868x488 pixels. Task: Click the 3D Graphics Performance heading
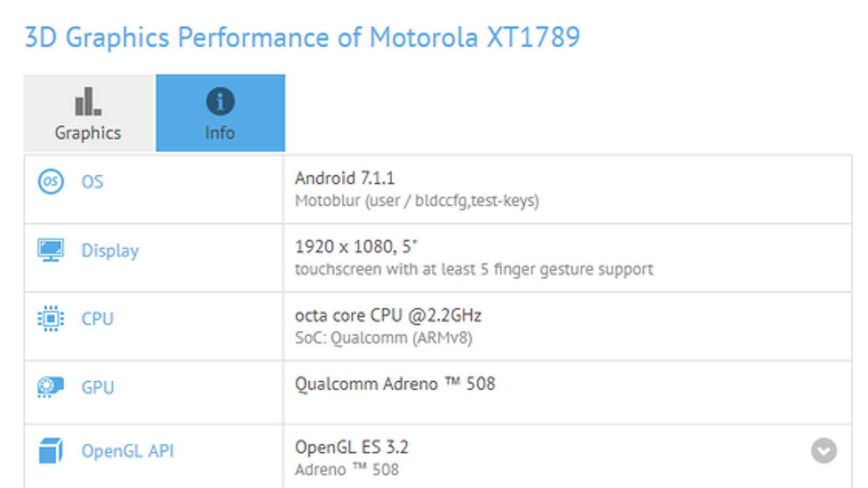pos(302,37)
